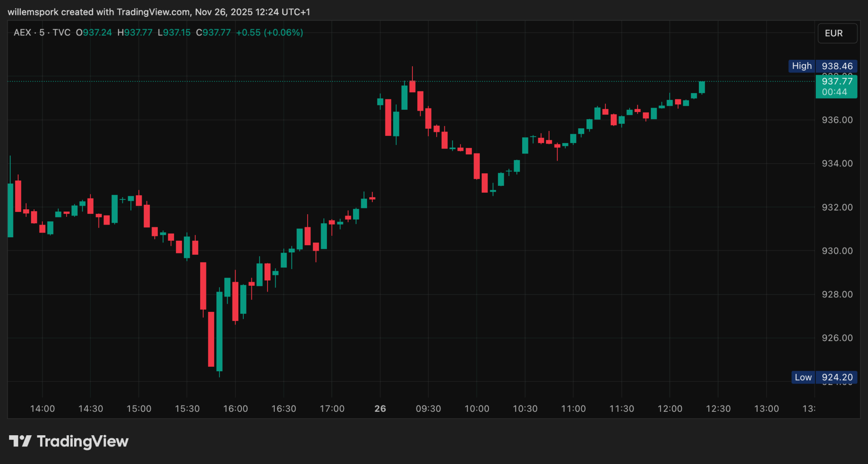This screenshot has width=868, height=464.
Task: Click the 00:44 bar countdown timer
Action: point(834,92)
